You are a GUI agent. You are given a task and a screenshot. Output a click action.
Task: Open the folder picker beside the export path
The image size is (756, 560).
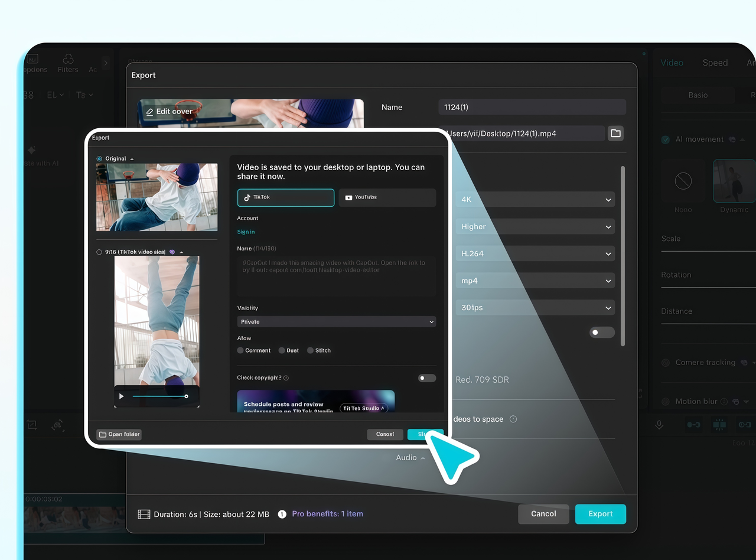point(615,133)
